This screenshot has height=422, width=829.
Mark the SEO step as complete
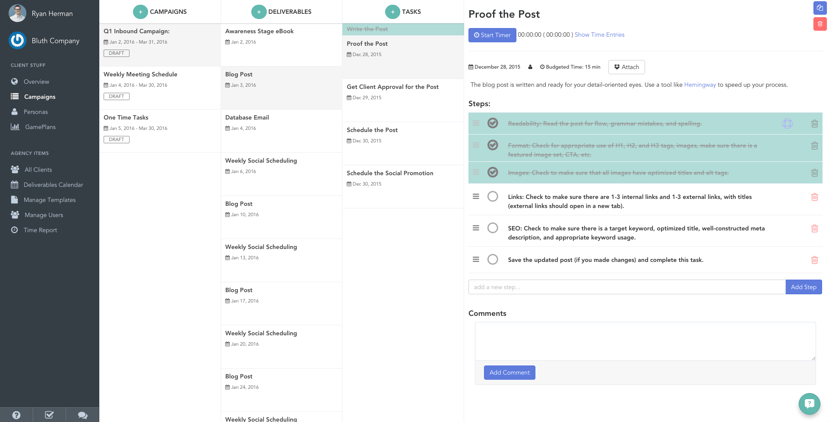(x=493, y=228)
